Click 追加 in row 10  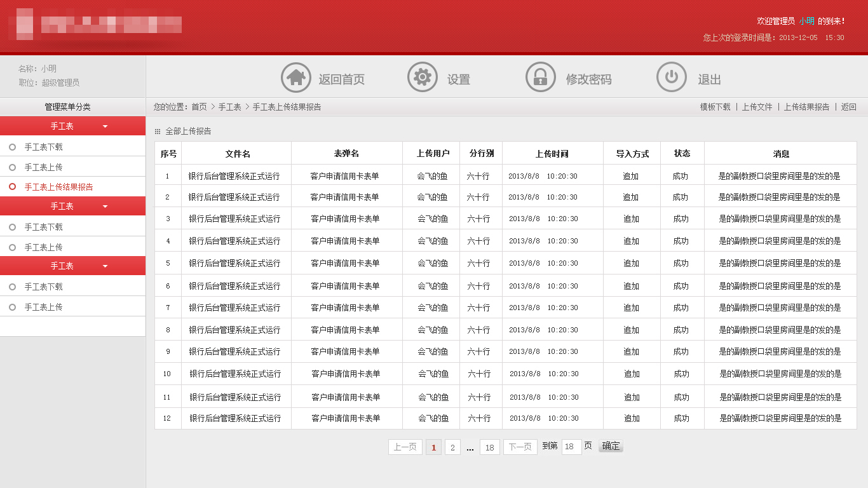pos(632,374)
